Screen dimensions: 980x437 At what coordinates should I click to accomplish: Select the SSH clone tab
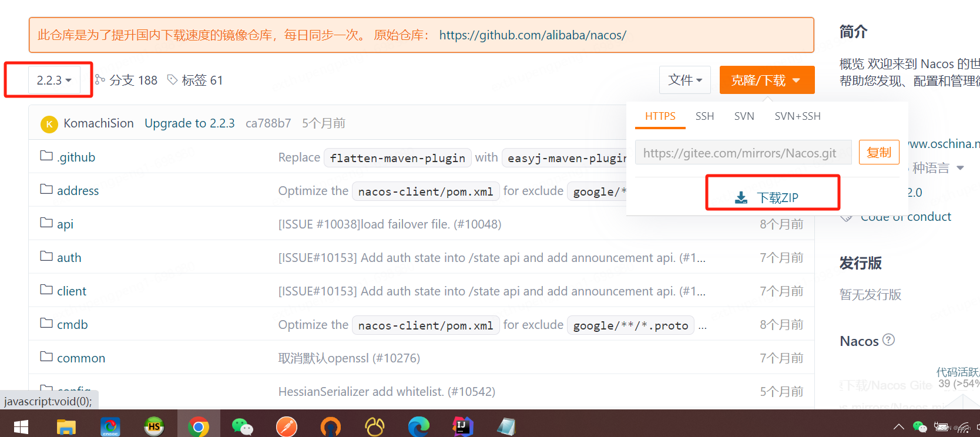pos(704,116)
